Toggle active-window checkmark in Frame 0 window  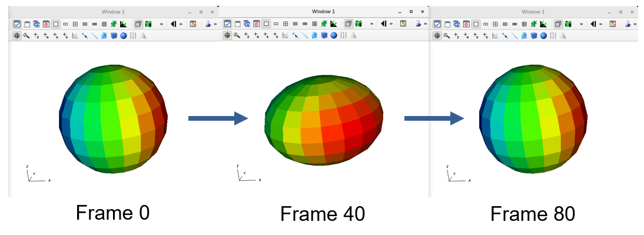click(x=17, y=24)
